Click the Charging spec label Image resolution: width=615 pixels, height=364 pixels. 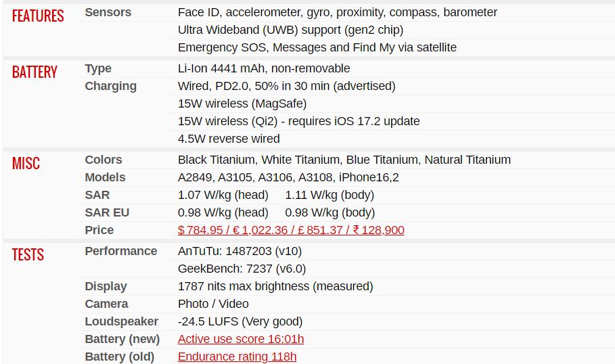coord(110,86)
